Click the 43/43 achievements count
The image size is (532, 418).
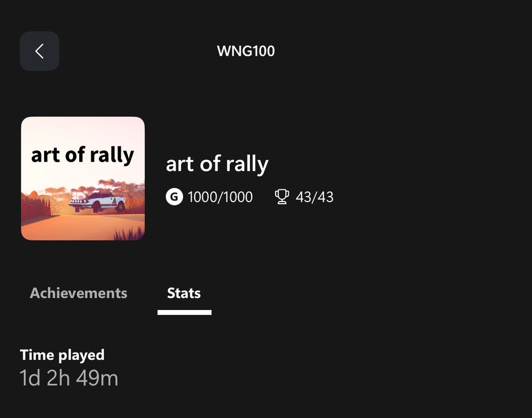[x=314, y=197]
